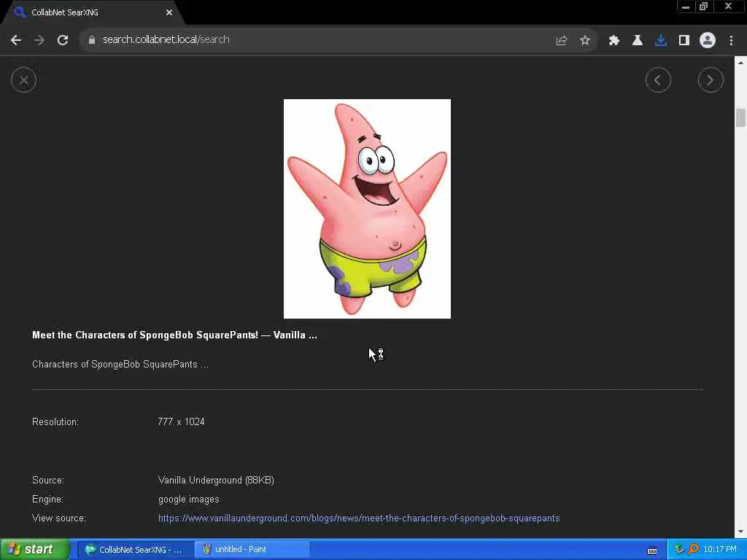
Task: Click the page scrollbar thumb
Action: 740,117
